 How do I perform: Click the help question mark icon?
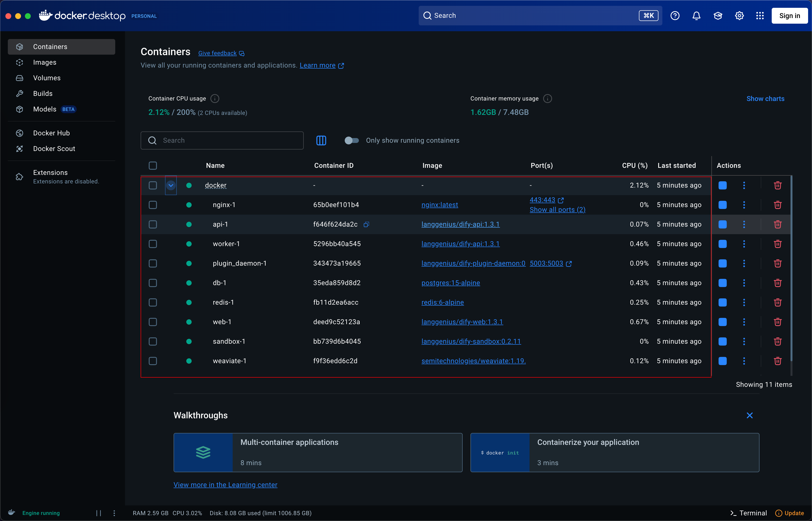point(675,16)
